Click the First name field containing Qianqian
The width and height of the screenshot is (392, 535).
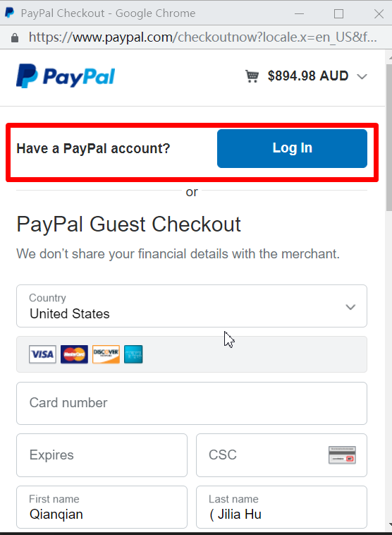[102, 507]
